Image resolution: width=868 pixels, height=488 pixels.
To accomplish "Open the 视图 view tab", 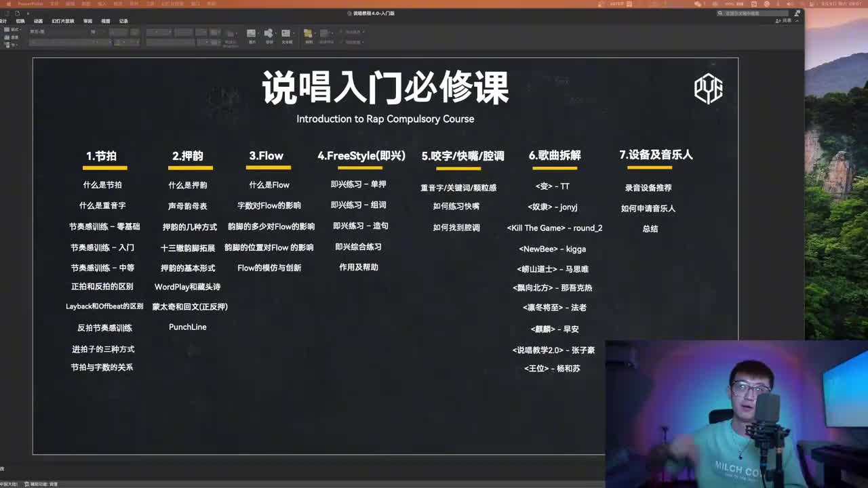I will [106, 21].
